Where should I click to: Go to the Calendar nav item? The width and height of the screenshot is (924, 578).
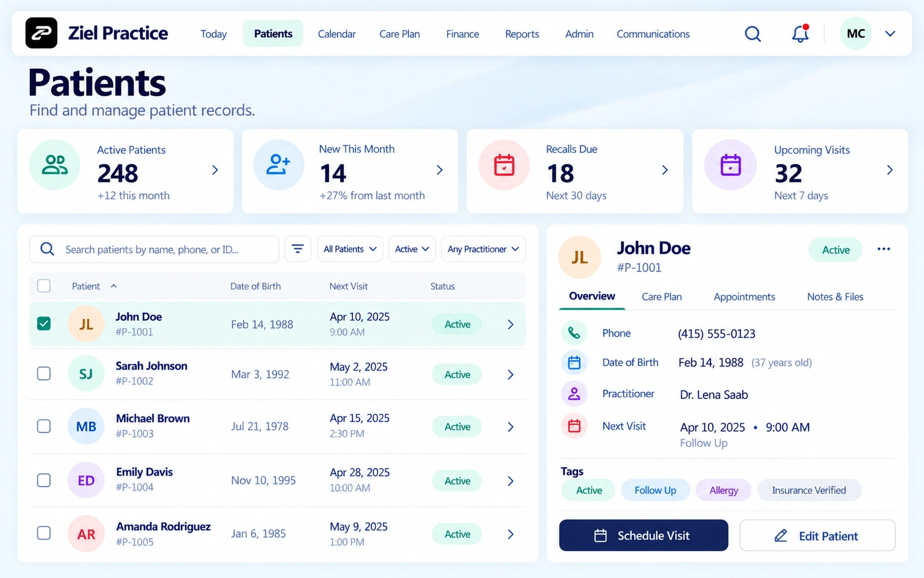point(337,34)
